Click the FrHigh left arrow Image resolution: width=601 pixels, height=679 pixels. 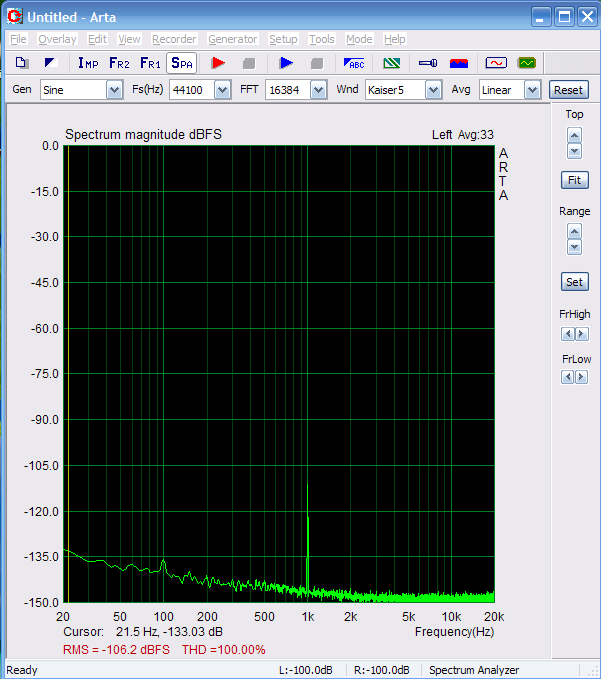[568, 334]
